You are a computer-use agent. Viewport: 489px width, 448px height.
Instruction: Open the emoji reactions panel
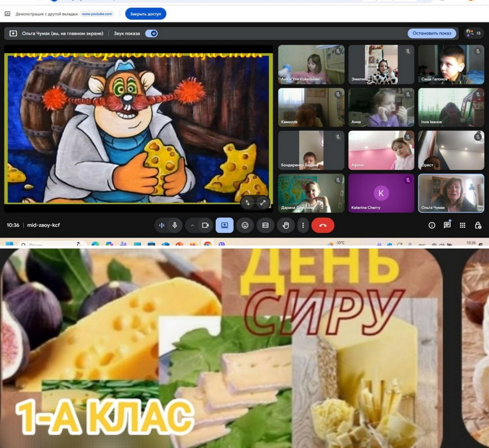pyautogui.click(x=245, y=225)
